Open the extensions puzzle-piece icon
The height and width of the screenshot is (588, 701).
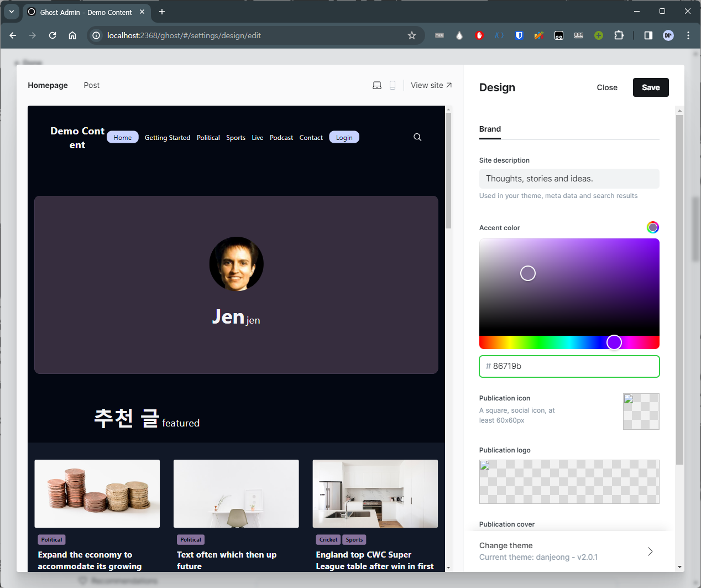[619, 35]
